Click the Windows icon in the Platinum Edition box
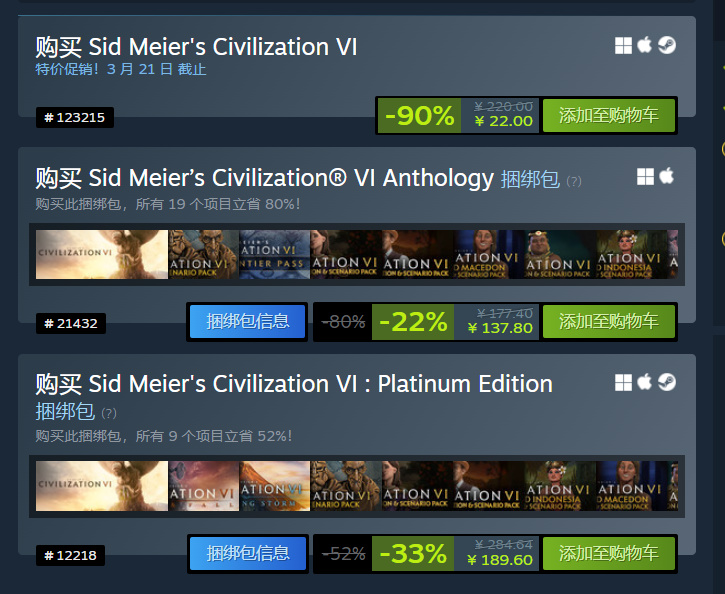This screenshot has width=725, height=594. pos(623,382)
